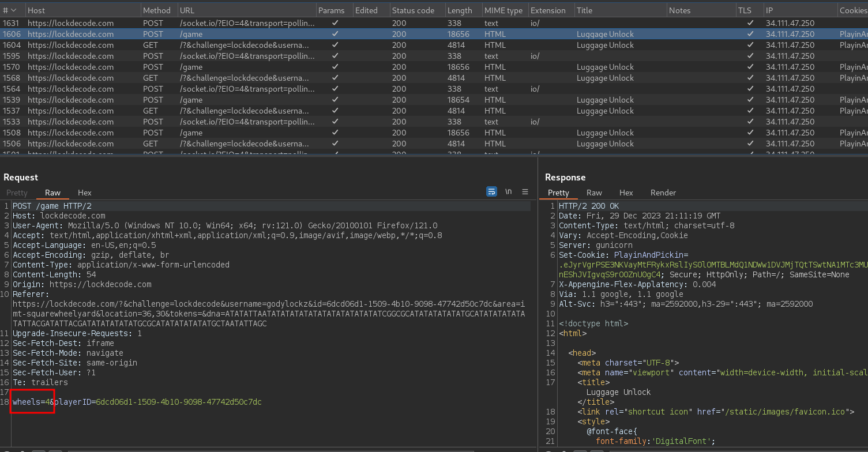868x452 pixels.
Task: Click the IP cell in row 1533
Action: [x=790, y=122]
